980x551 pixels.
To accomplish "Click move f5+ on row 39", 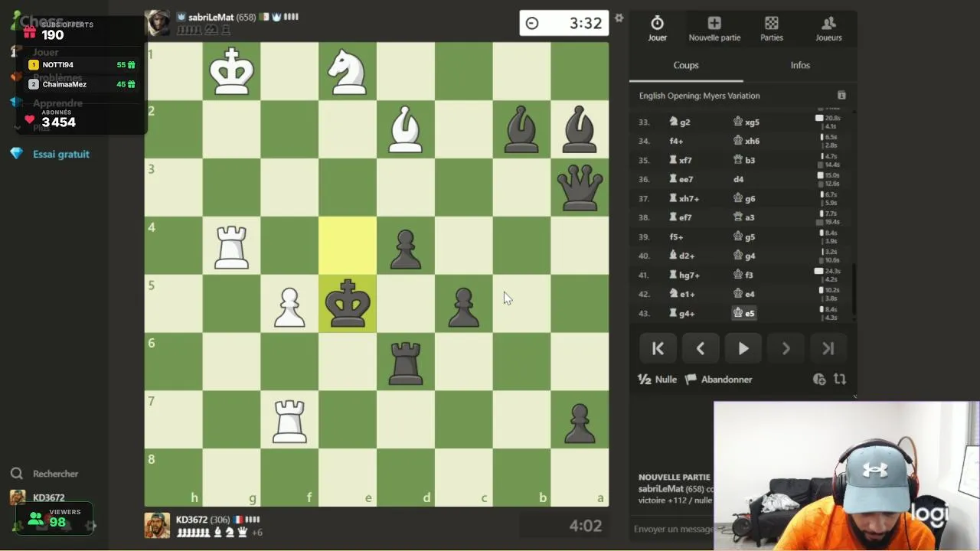I will [x=676, y=236].
